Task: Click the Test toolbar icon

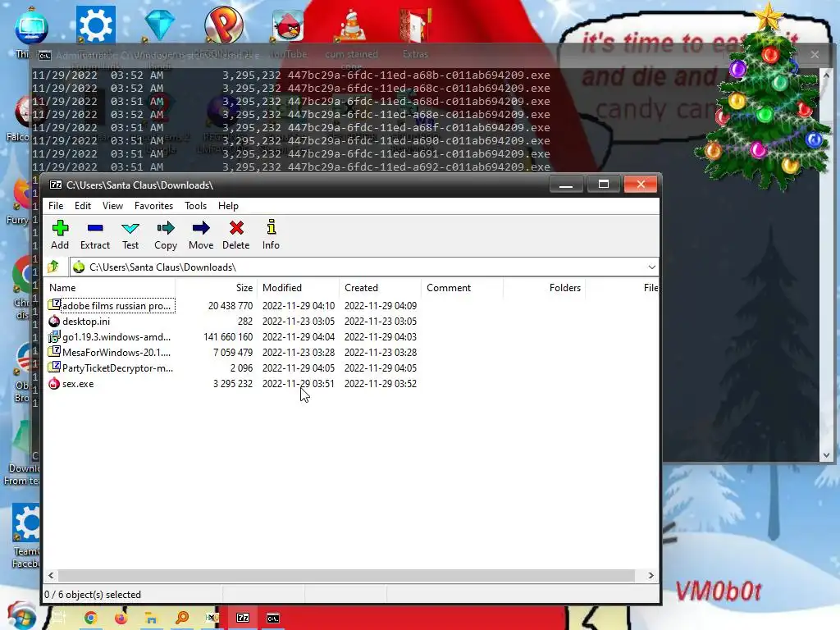Action: (x=130, y=229)
